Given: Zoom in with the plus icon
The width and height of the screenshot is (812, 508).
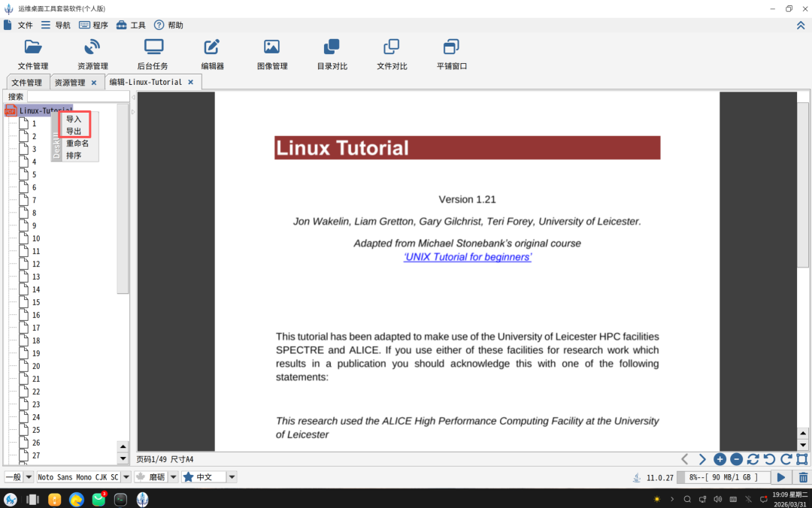Looking at the screenshot, I should 720,459.
